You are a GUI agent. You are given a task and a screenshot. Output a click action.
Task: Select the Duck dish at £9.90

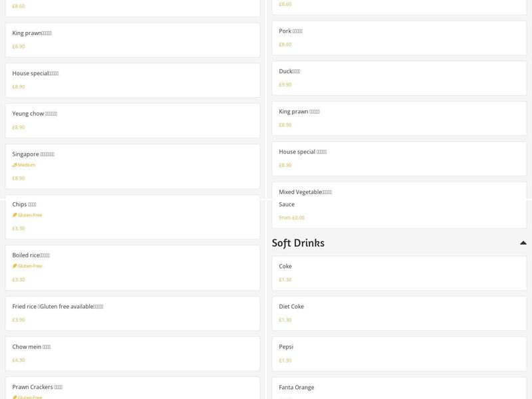coord(400,78)
